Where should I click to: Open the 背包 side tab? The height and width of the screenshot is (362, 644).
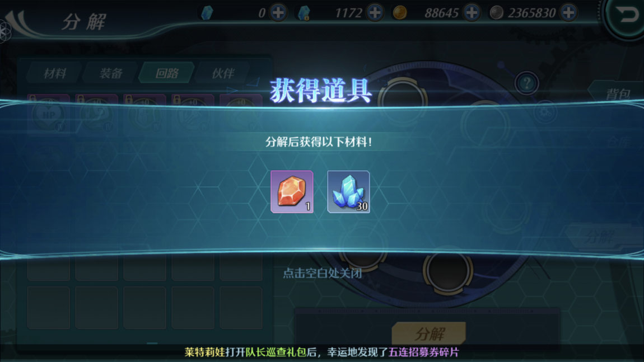coord(617,93)
